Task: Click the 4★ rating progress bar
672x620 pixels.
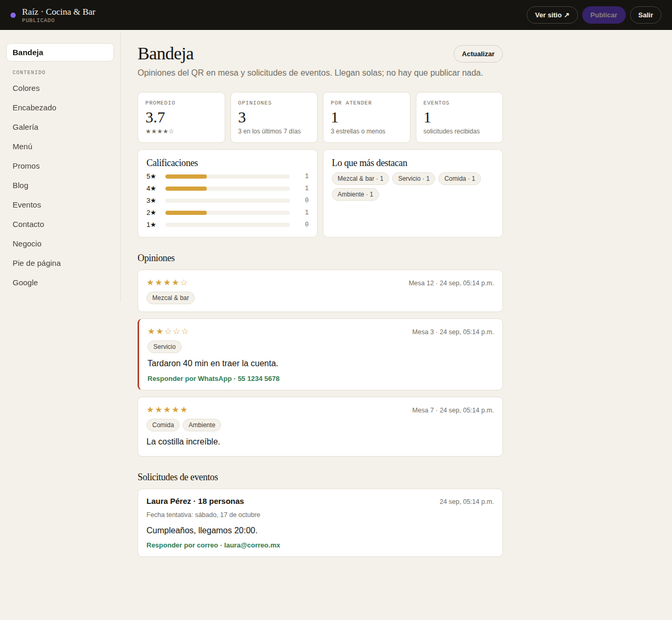Action: pos(227,189)
